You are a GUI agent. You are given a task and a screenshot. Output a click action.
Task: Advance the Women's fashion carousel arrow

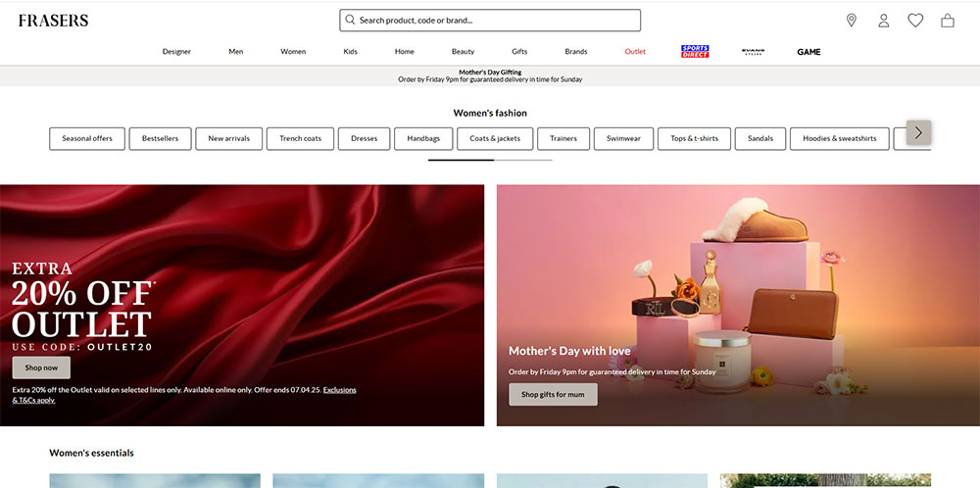[x=918, y=132]
